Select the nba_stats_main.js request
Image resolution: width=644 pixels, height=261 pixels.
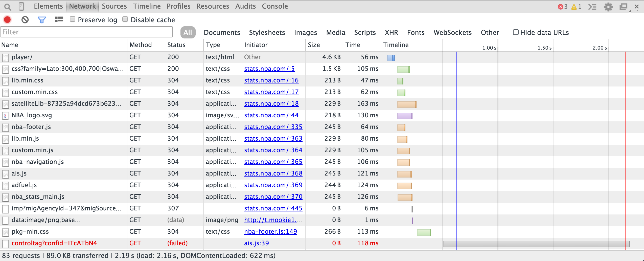point(322,197)
